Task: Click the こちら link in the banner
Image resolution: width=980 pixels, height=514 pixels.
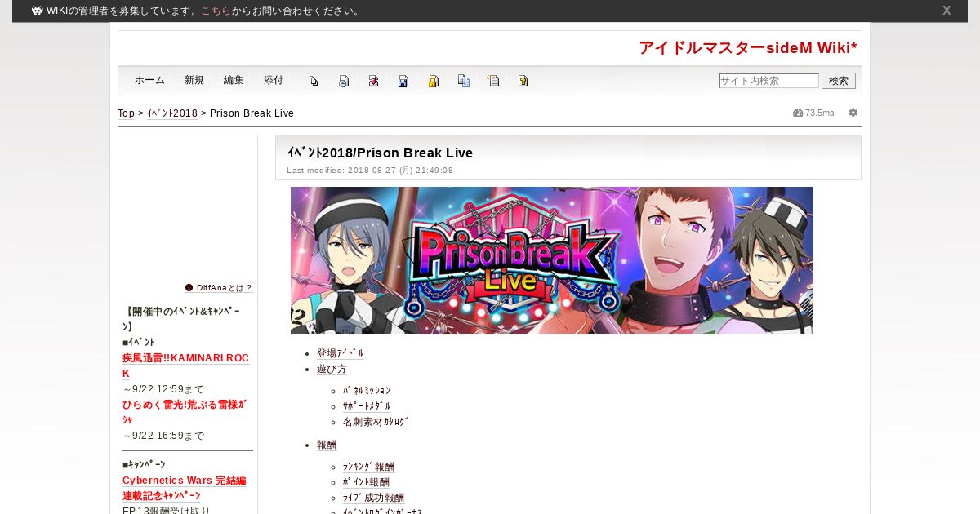Action: pos(216,11)
